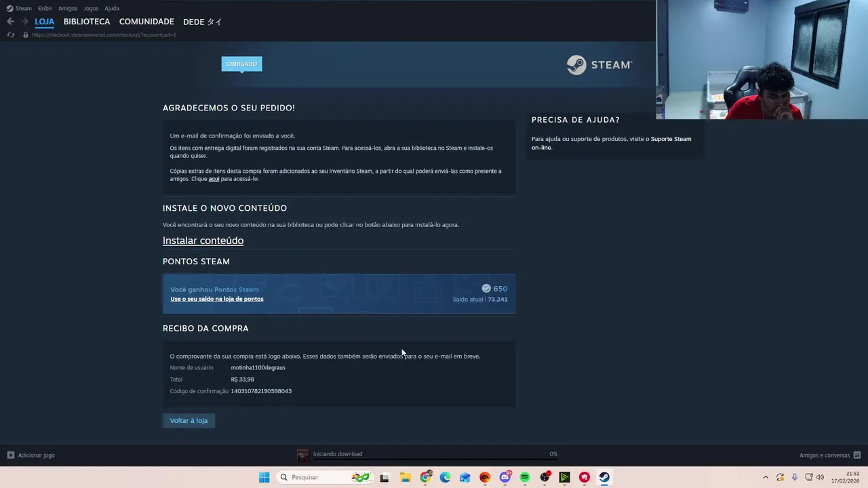Open the Windows Start menu
The image size is (868, 488).
[264, 477]
